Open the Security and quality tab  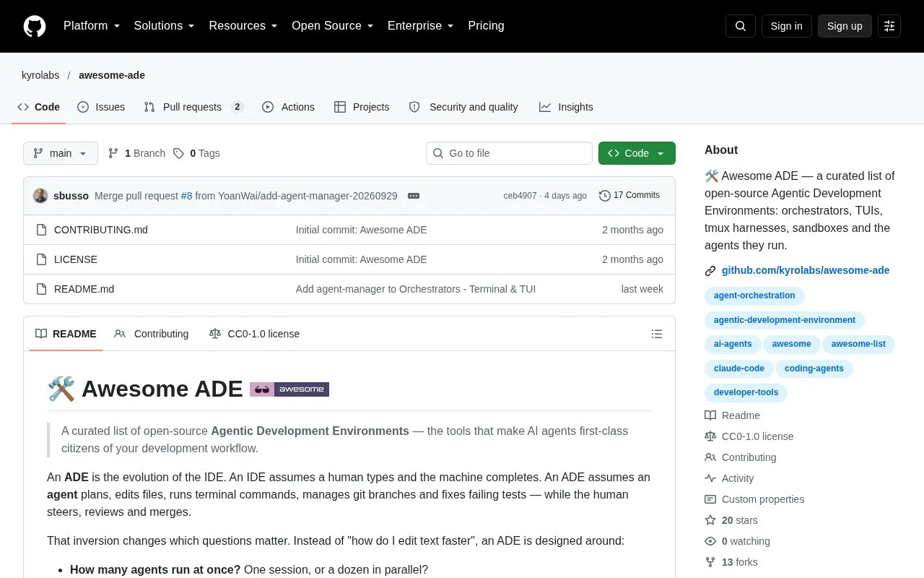[463, 107]
